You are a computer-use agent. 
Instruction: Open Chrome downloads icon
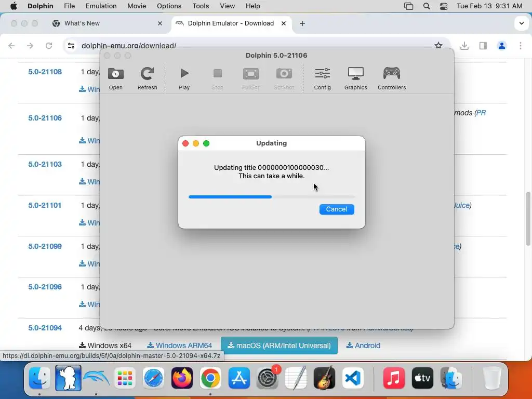tap(464, 46)
